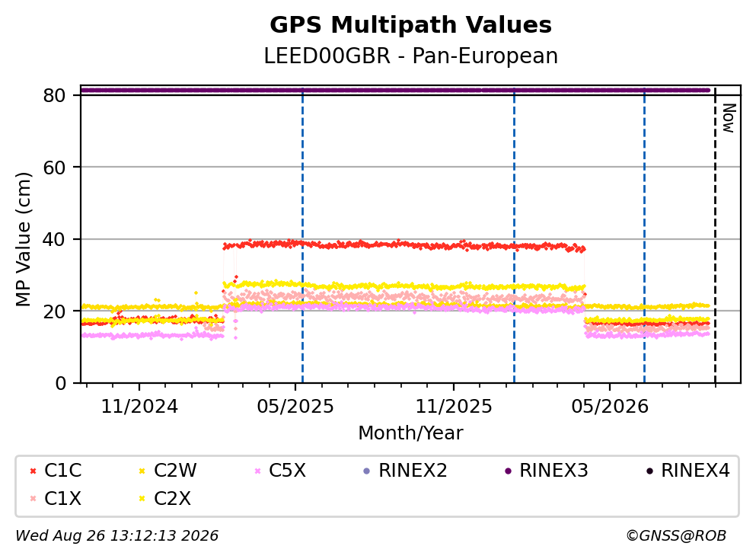This screenshot has height=559, width=756.
Task: Click the 11/2025 x-axis tick label
Action: tap(454, 407)
